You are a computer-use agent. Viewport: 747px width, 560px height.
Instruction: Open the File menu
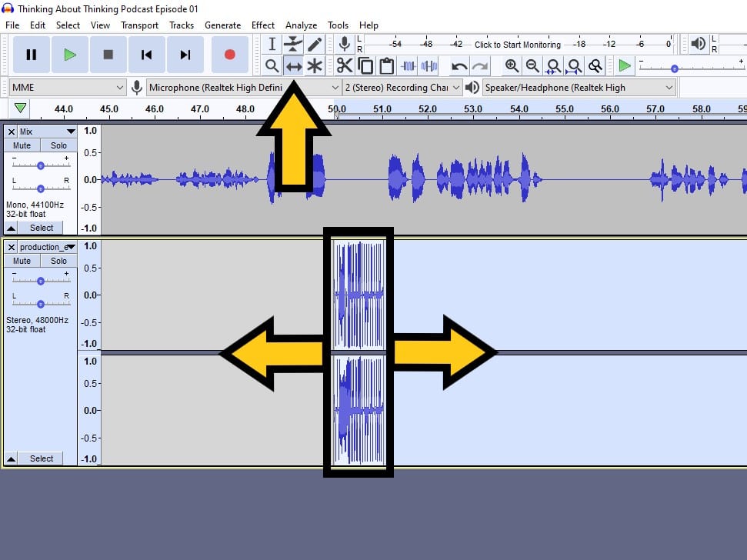[x=12, y=25]
